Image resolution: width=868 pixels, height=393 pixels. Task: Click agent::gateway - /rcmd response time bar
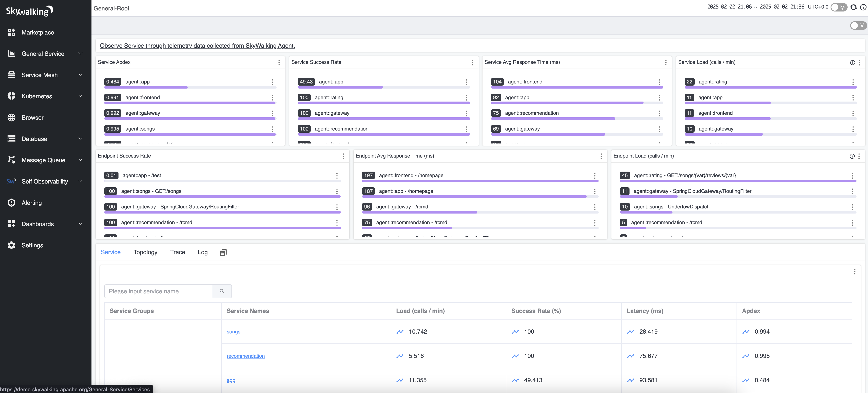[480, 212]
